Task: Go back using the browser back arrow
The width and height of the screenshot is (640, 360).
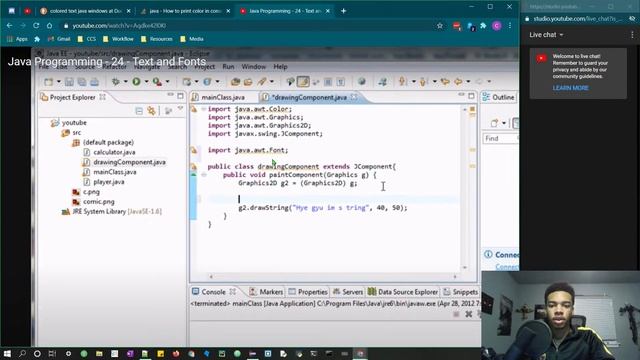Action: (x=10, y=25)
